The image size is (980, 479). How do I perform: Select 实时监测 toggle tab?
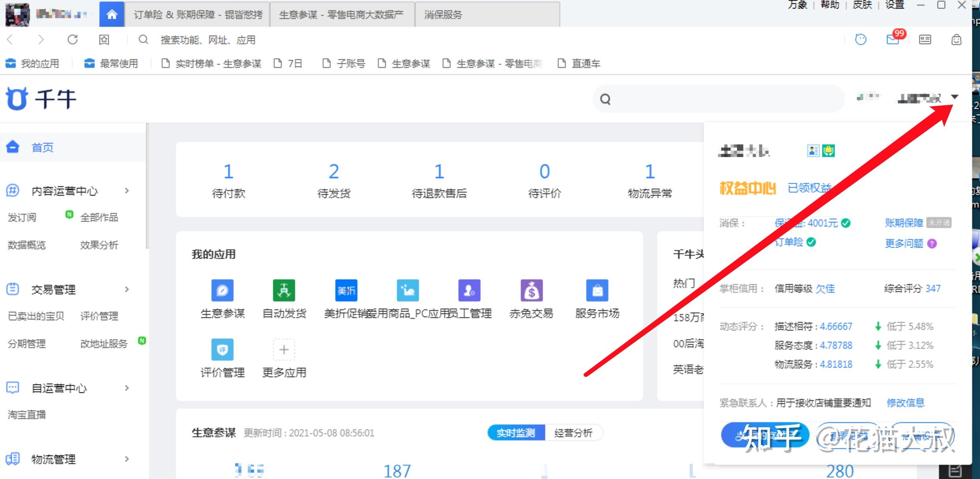coord(516,433)
